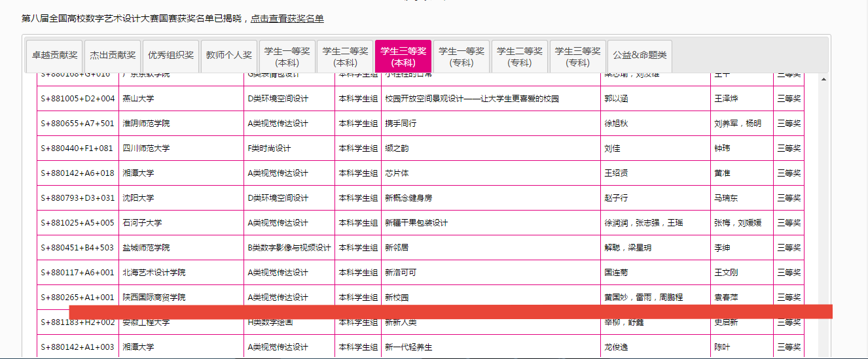Open the 点击查看获奖名单 link

[x=287, y=18]
